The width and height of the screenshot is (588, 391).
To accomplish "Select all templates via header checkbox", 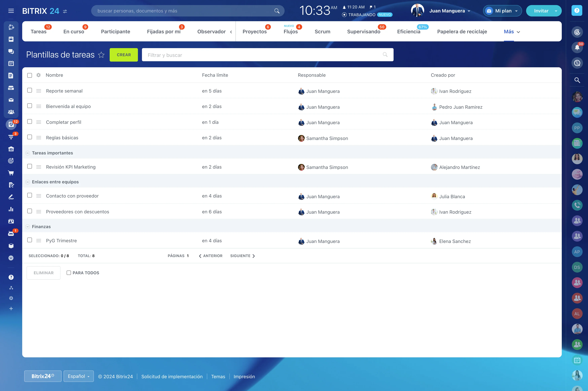I will click(30, 75).
